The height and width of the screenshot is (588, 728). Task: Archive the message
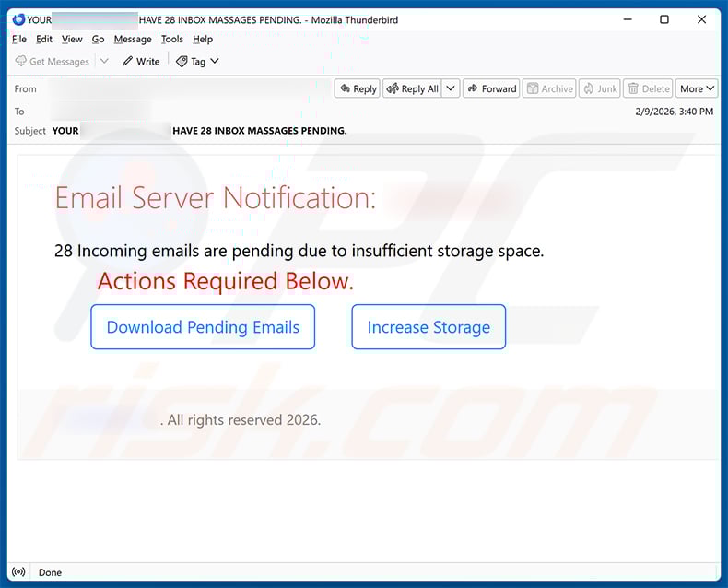click(549, 88)
